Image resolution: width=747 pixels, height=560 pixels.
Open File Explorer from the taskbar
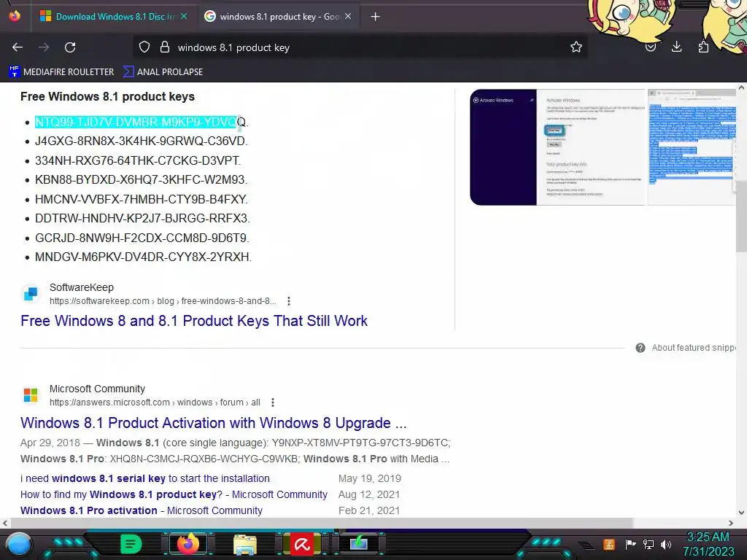[245, 544]
